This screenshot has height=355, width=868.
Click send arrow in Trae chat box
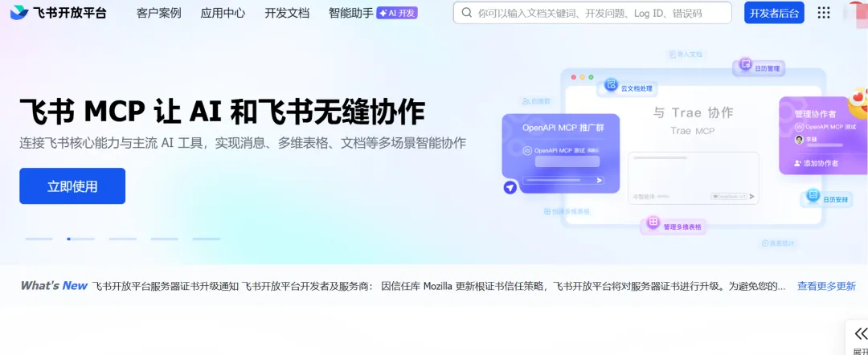click(751, 196)
